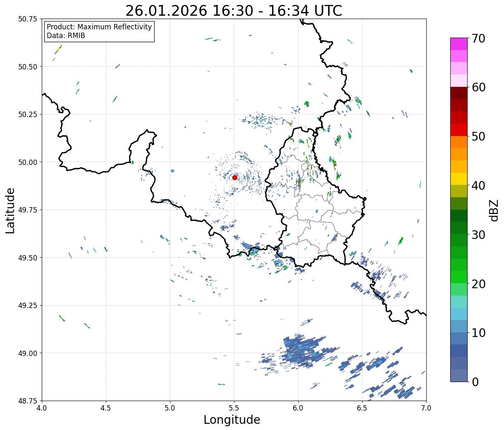Click the latitude tick label 50.75
Viewport: 504px width, 430px height.
tap(28, 19)
